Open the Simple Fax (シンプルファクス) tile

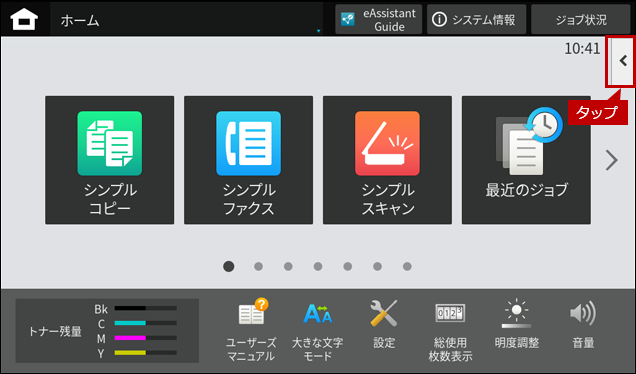tap(248, 160)
